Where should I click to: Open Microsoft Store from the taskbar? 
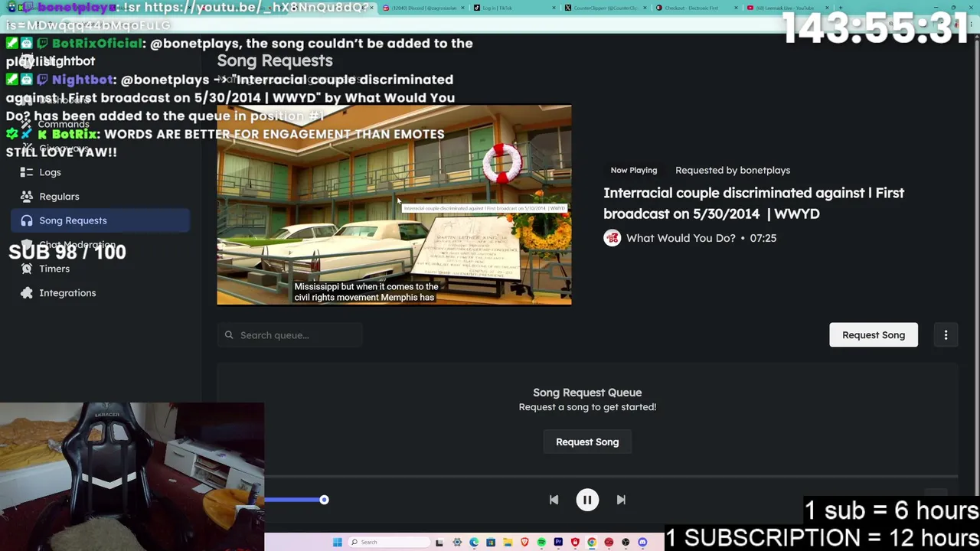pyautogui.click(x=491, y=543)
